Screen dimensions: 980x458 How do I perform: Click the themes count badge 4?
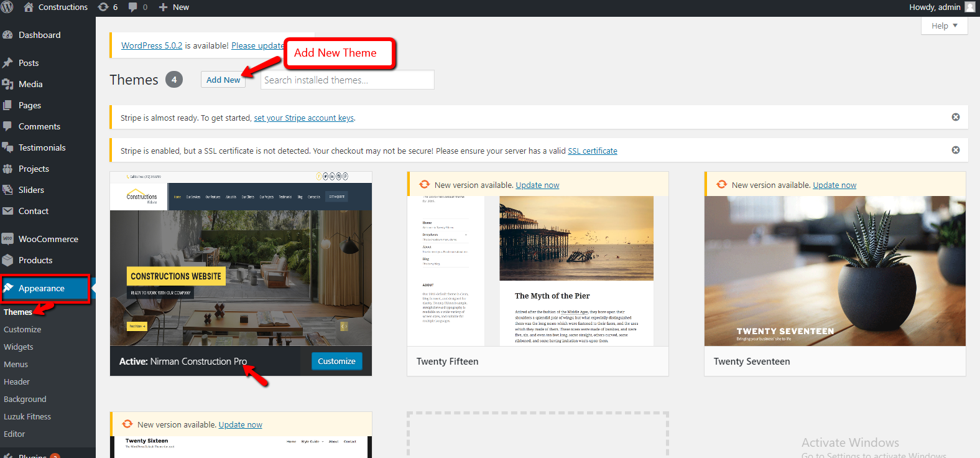coord(174,80)
